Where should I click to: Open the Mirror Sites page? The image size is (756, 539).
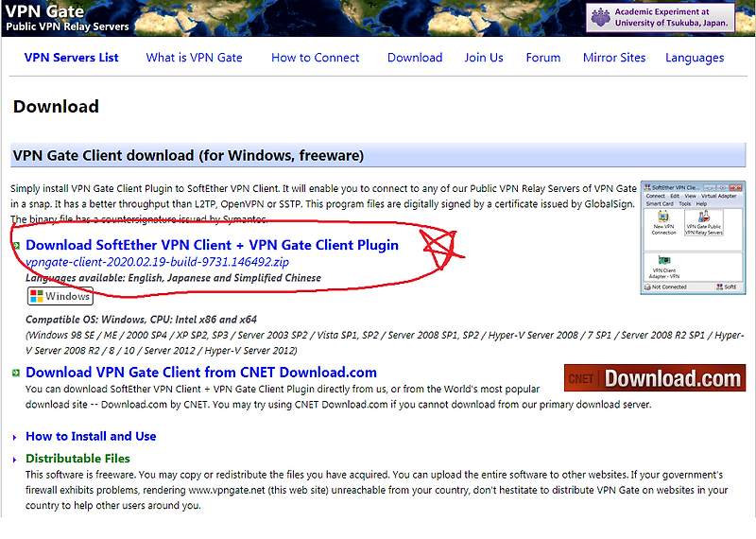pos(613,58)
